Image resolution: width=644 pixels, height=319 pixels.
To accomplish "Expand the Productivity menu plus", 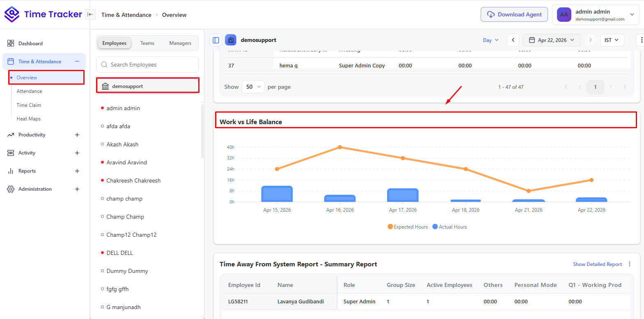I will tap(77, 135).
